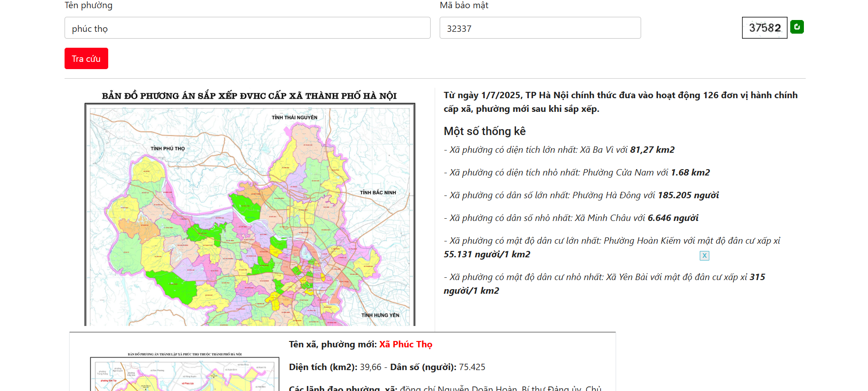Click the Mã bảo mật input field
The height and width of the screenshot is (391, 868).
coord(540,28)
